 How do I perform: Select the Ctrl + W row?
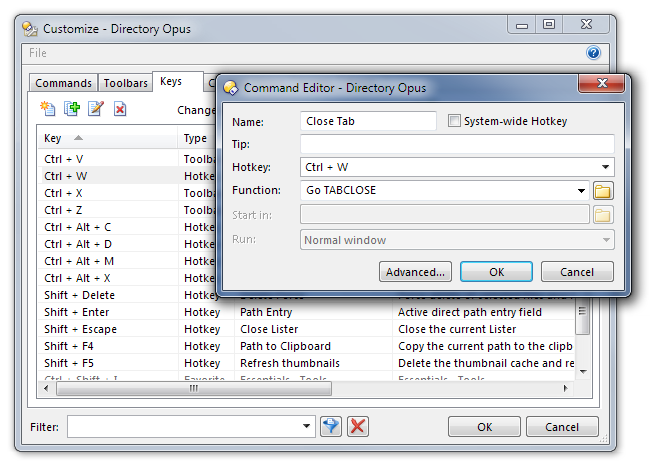(x=129, y=176)
